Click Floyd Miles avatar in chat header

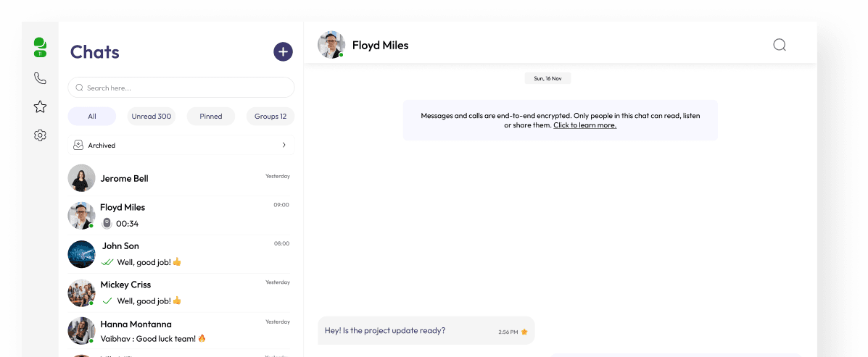pos(331,45)
